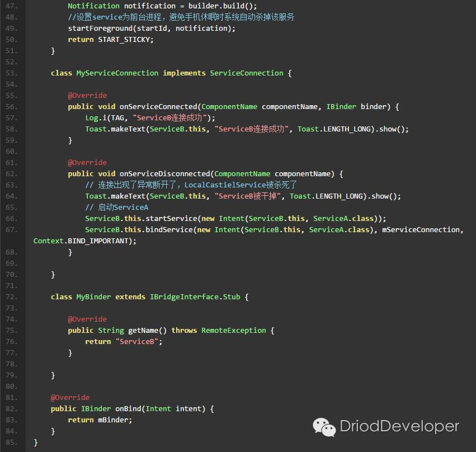
Task: Click 'RemoteException' on line 75
Action: [x=234, y=331]
